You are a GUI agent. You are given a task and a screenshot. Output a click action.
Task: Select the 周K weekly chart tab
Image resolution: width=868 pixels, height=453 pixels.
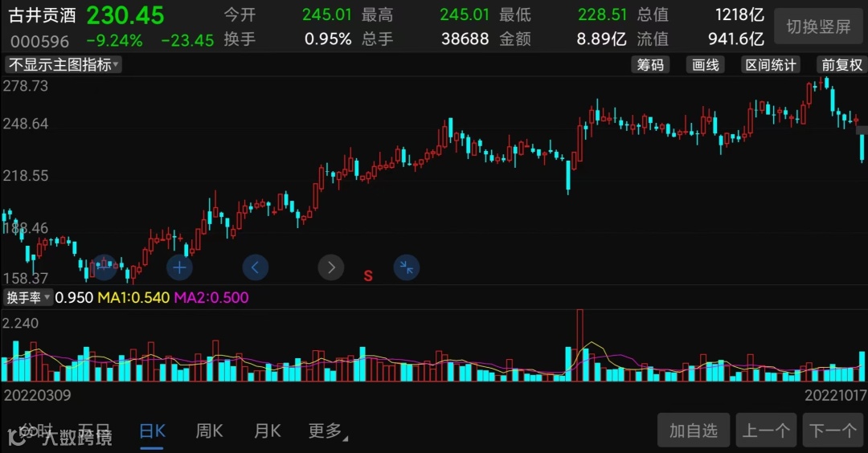209,431
